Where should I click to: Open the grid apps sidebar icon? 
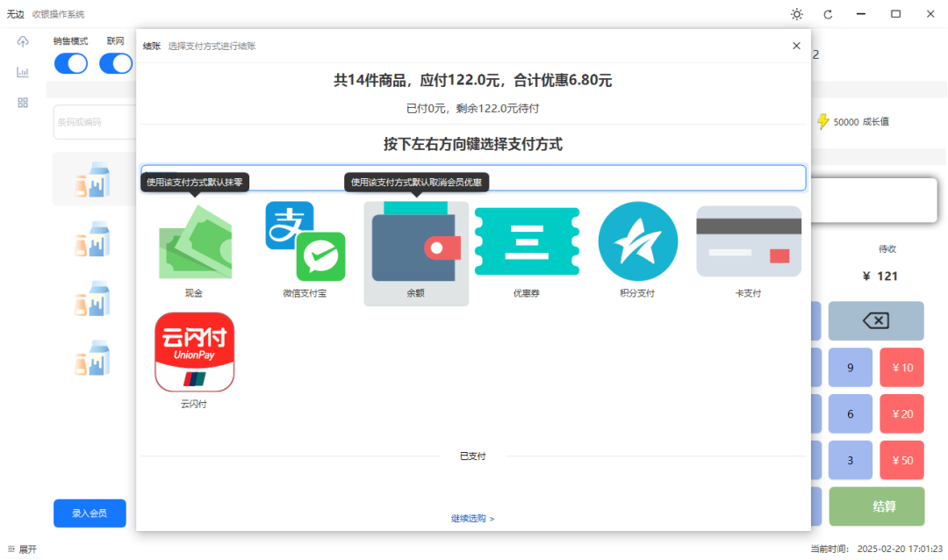coord(23,103)
